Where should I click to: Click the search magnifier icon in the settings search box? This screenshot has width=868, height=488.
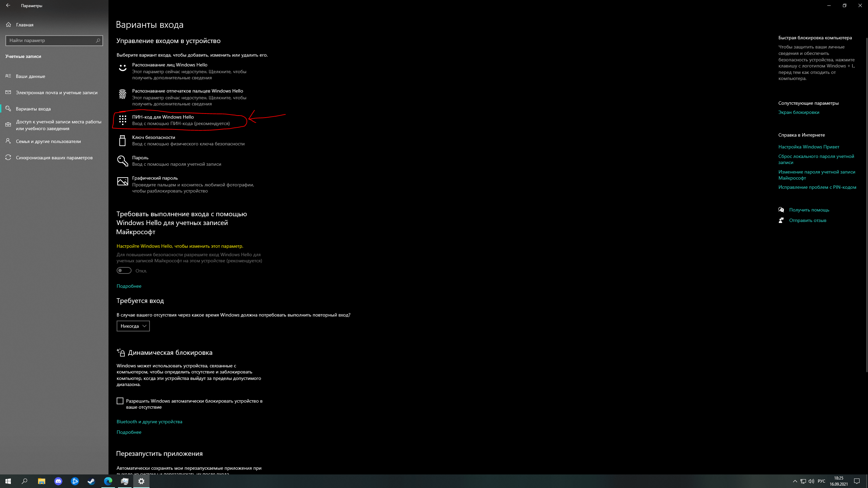tap(98, 40)
